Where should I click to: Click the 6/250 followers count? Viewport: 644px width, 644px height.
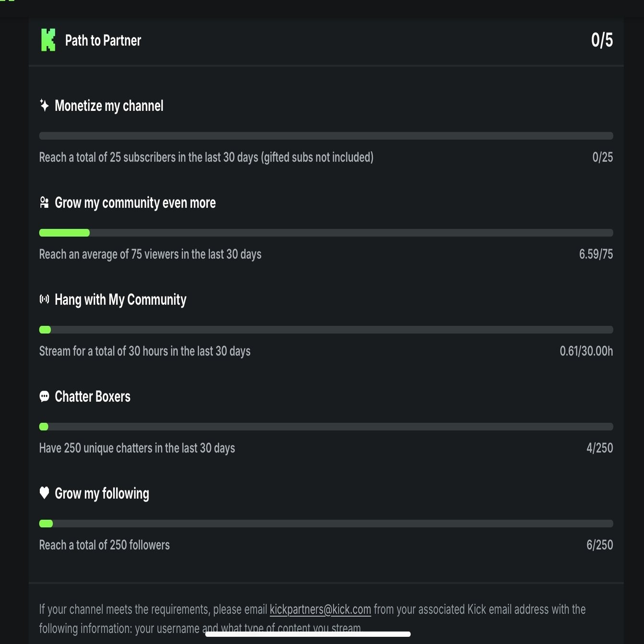(x=599, y=545)
